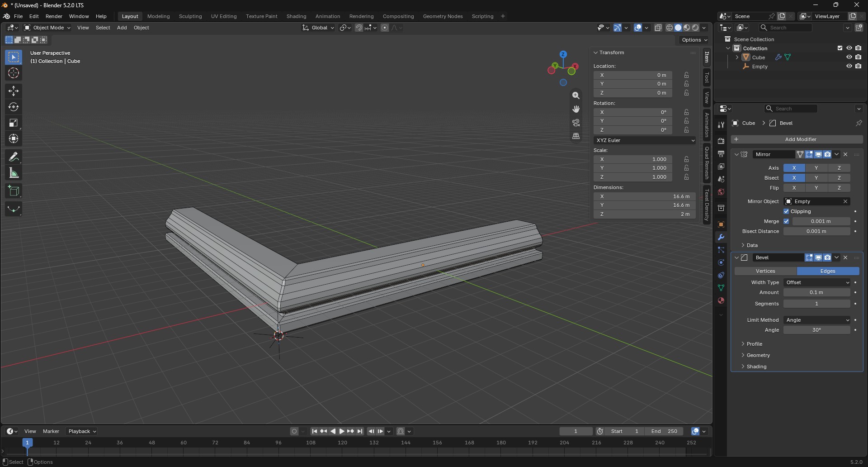Choose the Measure tool
Screen dimensions: 868x467
click(14, 173)
